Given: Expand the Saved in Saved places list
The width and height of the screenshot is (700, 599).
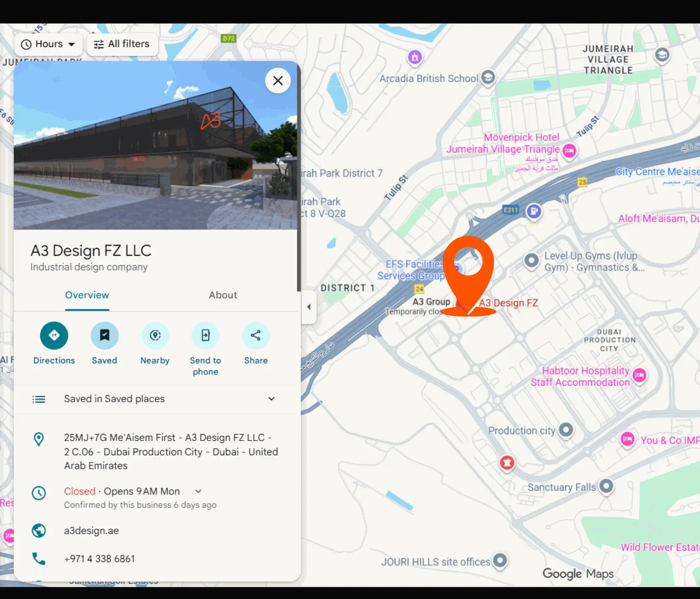Looking at the screenshot, I should pos(271,399).
